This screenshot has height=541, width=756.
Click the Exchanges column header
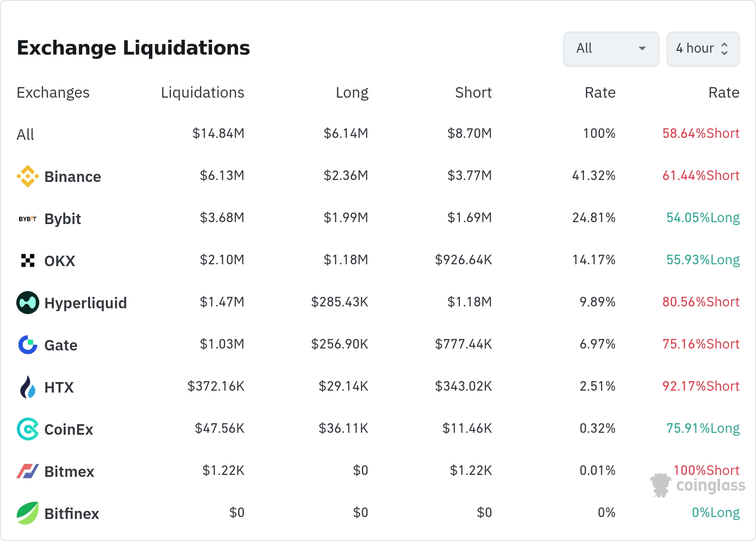[x=53, y=92]
